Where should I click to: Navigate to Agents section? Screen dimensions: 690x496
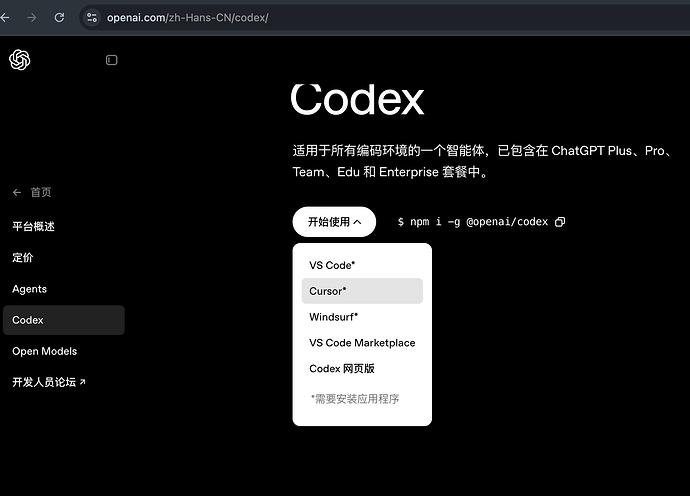coord(29,289)
